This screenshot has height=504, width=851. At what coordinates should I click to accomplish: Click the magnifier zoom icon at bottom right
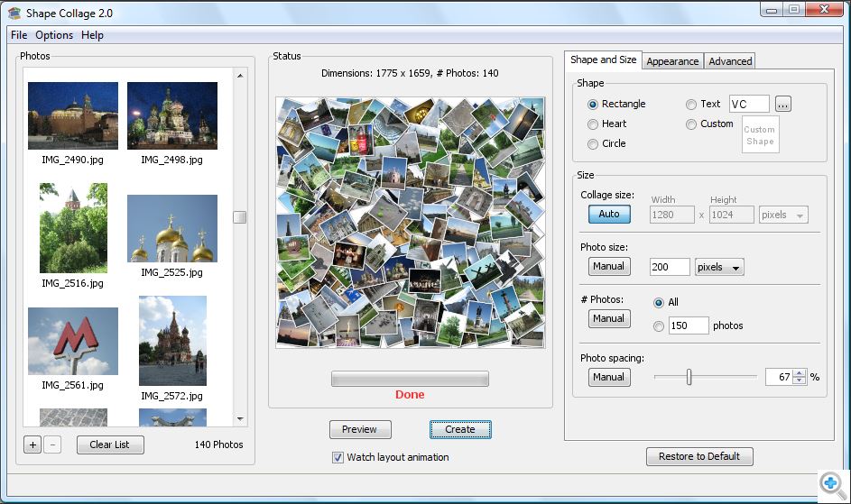pyautogui.click(x=832, y=484)
